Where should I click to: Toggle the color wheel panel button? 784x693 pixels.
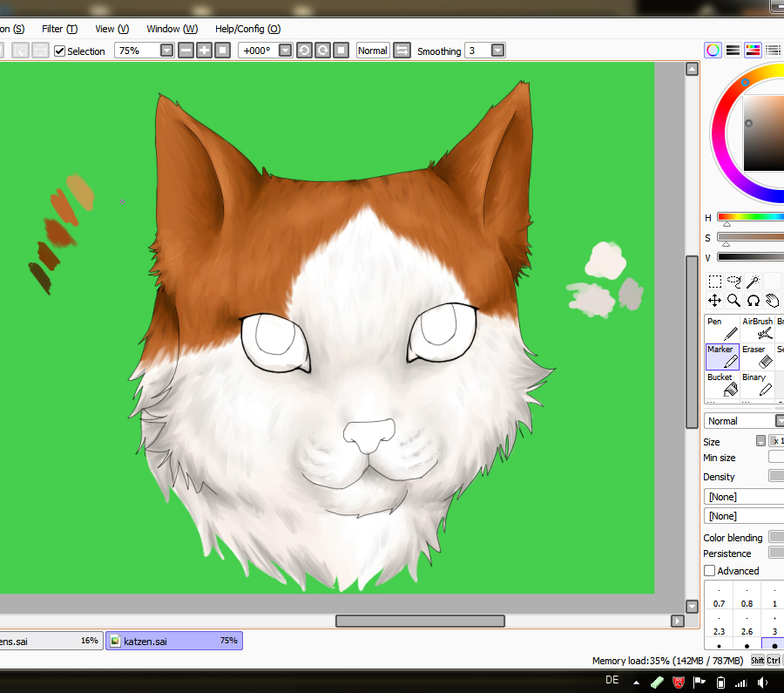click(x=713, y=51)
